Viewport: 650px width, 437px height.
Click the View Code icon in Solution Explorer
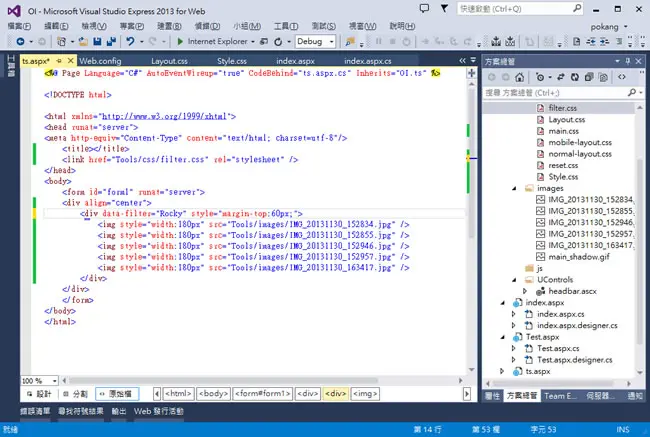tap(622, 77)
